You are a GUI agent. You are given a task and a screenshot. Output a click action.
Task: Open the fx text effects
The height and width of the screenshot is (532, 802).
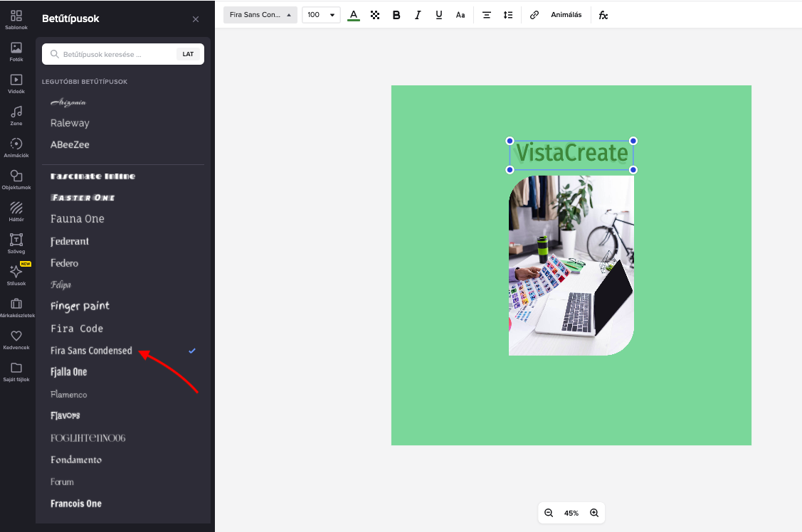(x=603, y=15)
